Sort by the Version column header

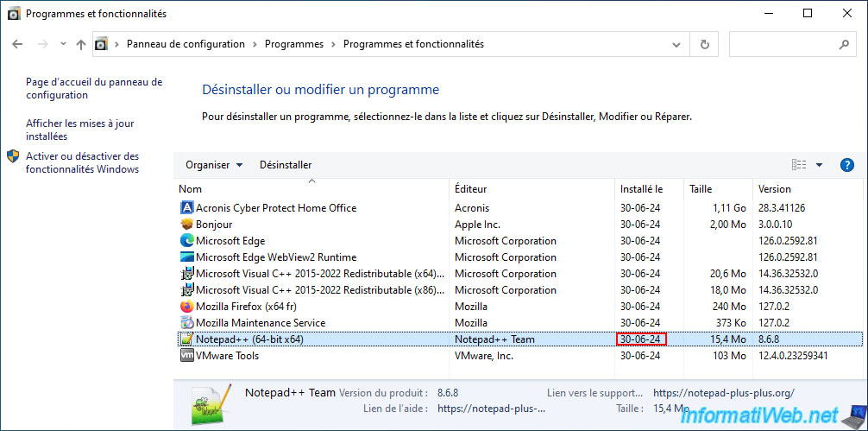[808, 189]
